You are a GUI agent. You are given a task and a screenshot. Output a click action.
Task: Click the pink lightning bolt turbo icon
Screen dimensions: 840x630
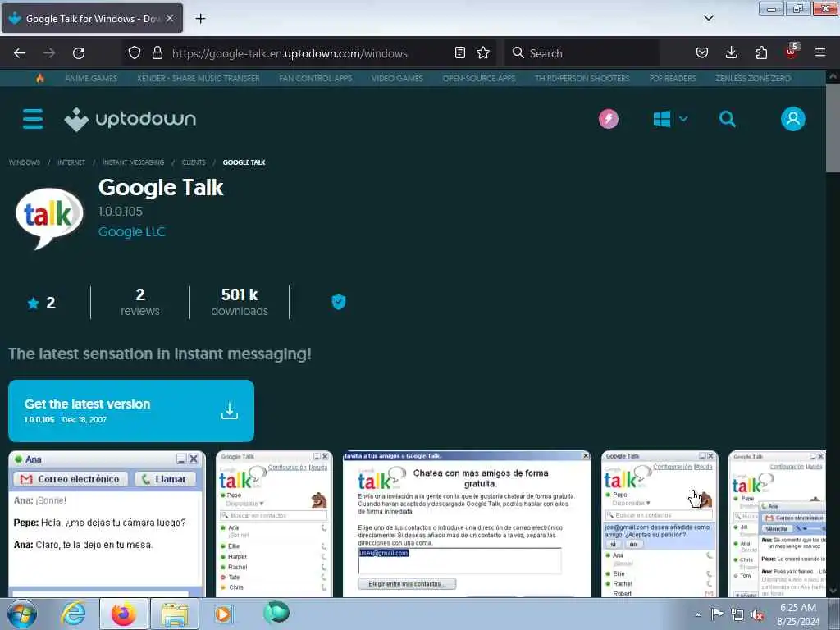point(608,119)
